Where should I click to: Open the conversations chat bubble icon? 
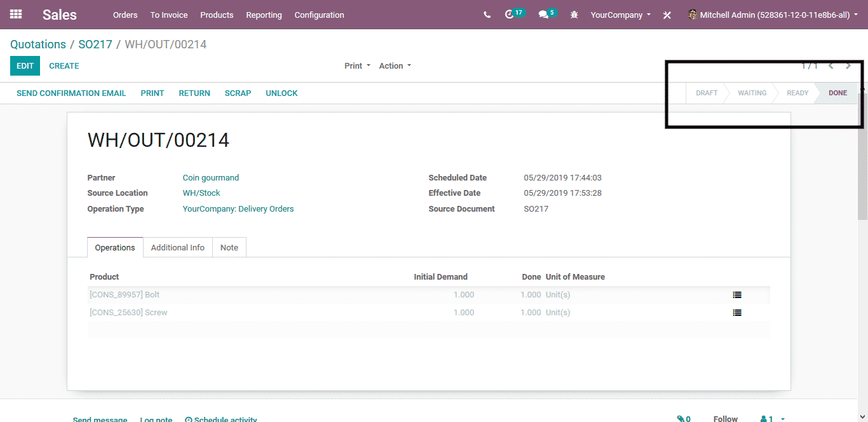point(543,15)
